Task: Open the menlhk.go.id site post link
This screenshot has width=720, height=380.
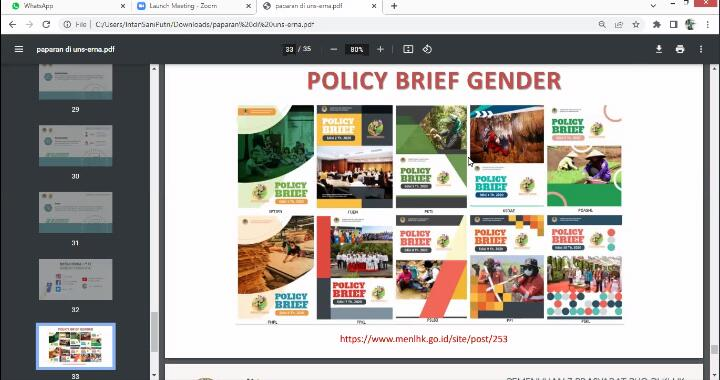Action: click(x=423, y=339)
